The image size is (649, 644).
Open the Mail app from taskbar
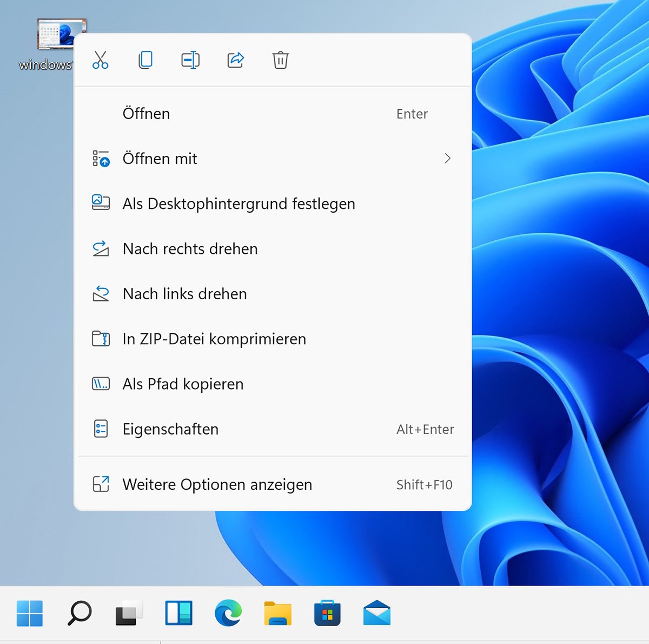pyautogui.click(x=377, y=613)
